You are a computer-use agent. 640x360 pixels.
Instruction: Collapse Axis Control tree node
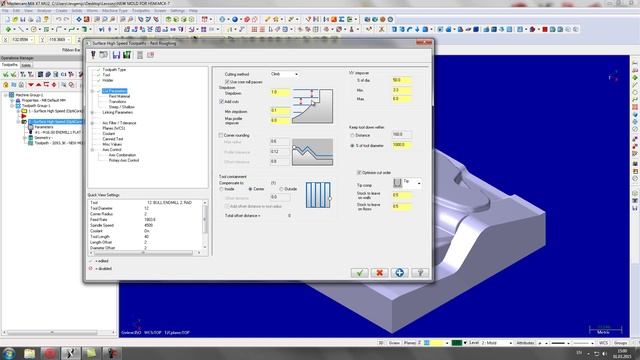click(93, 150)
